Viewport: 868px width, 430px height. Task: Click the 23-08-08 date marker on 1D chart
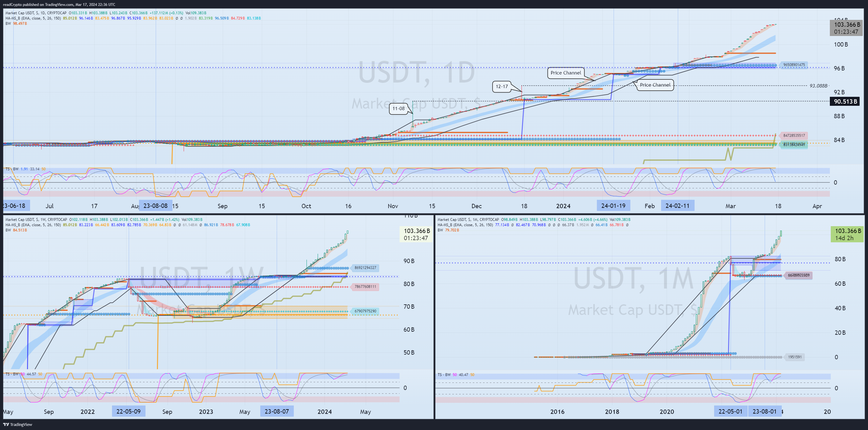pyautogui.click(x=155, y=206)
